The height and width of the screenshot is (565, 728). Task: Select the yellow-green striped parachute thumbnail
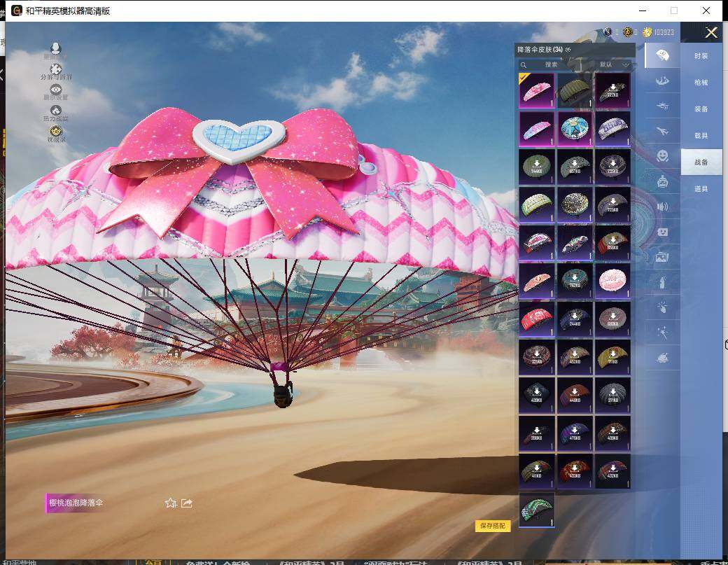537,204
